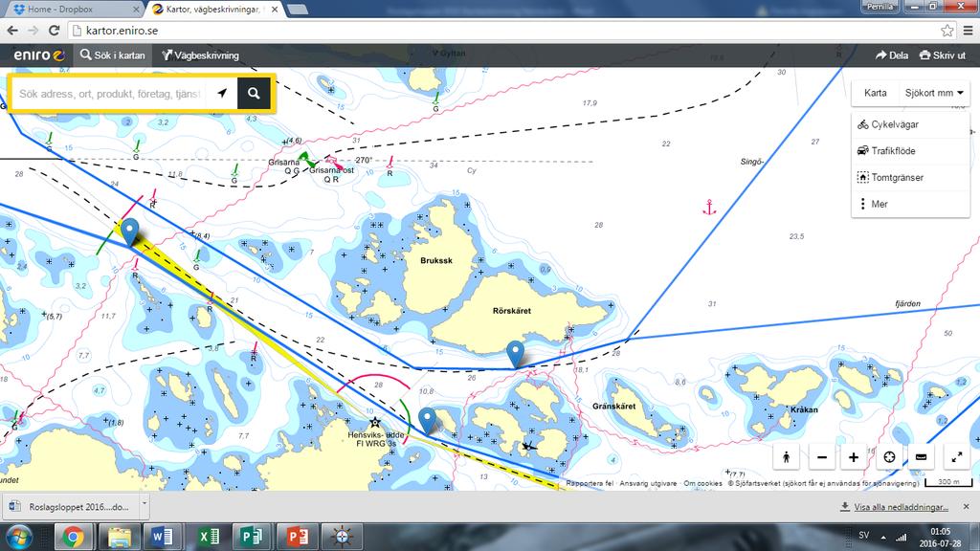Open Vägbeskrivning directions
Image resolution: width=980 pixels, height=551 pixels.
(x=200, y=55)
